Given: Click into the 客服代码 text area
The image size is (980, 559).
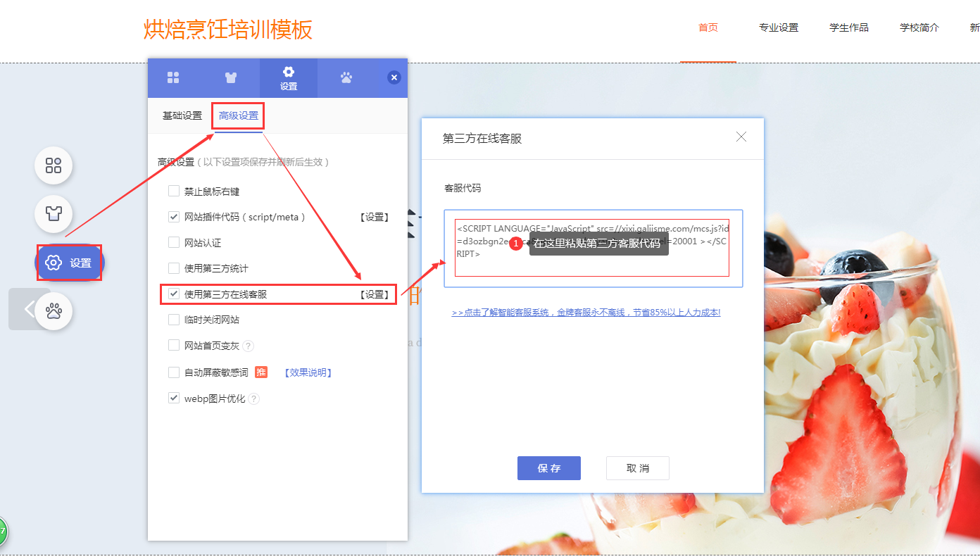Looking at the screenshot, I should point(592,248).
